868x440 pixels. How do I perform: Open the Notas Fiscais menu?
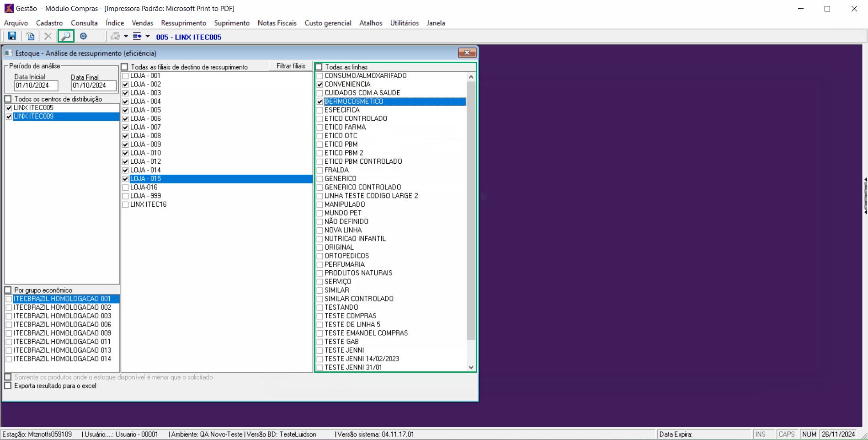pos(277,23)
